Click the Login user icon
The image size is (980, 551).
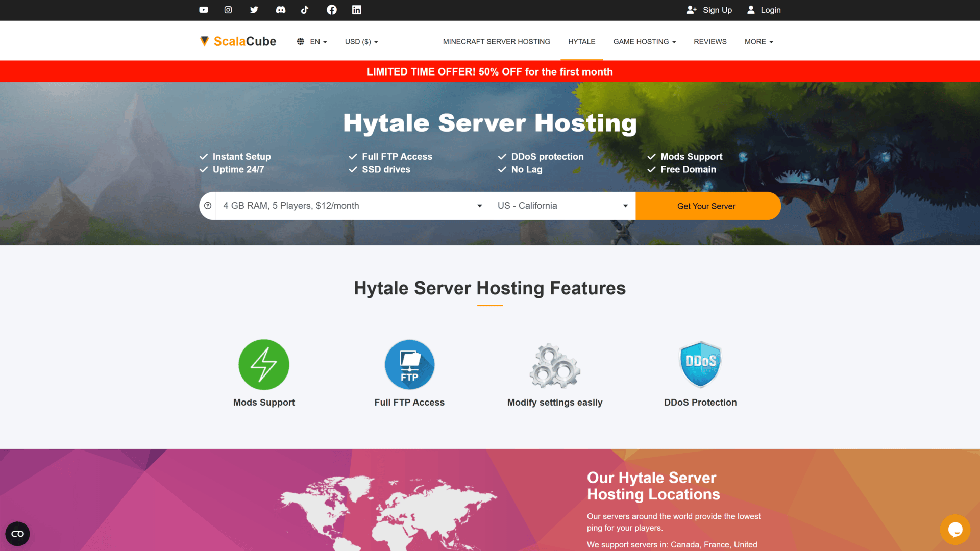(x=751, y=10)
